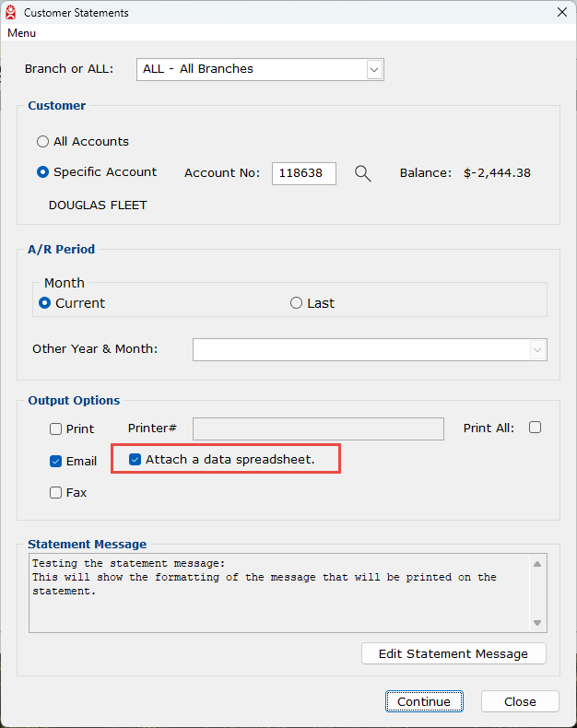
Task: Choose the Current month radio button
Action: click(x=44, y=303)
